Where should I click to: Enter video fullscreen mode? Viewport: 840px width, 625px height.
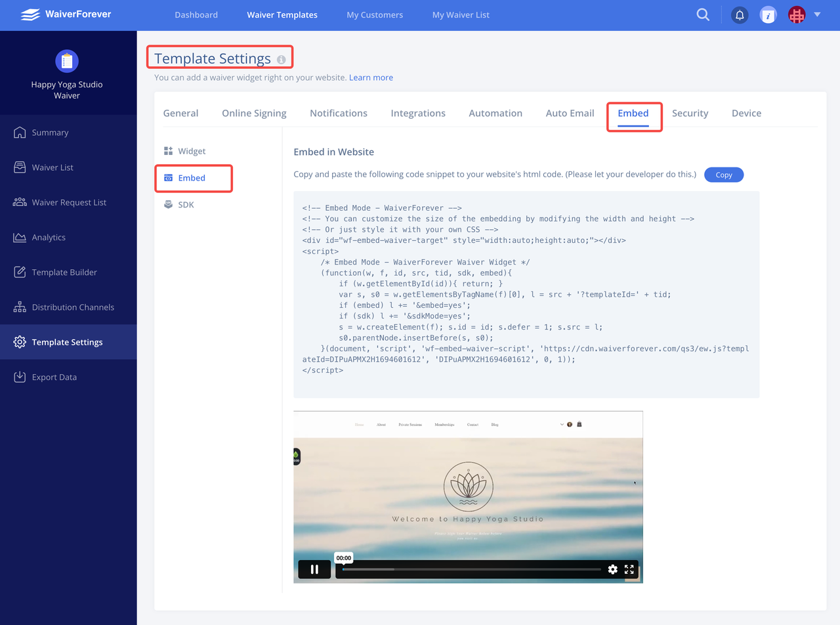[629, 569]
